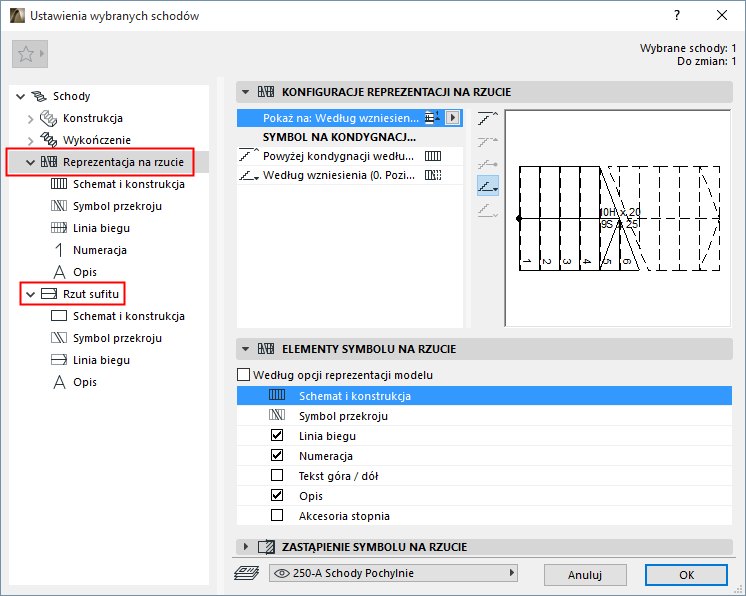Select Wykończenie in the tree
The width and height of the screenshot is (746, 596).
click(97, 140)
